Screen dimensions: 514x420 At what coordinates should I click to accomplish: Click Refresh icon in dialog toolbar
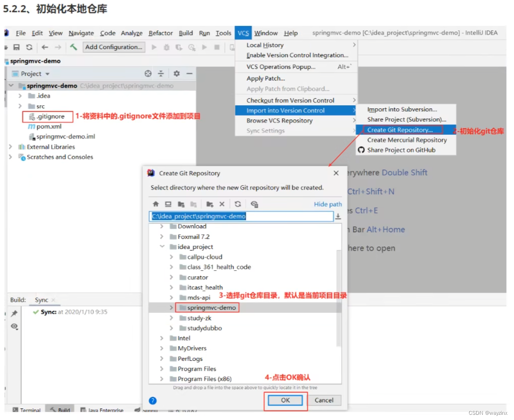pyautogui.click(x=238, y=204)
